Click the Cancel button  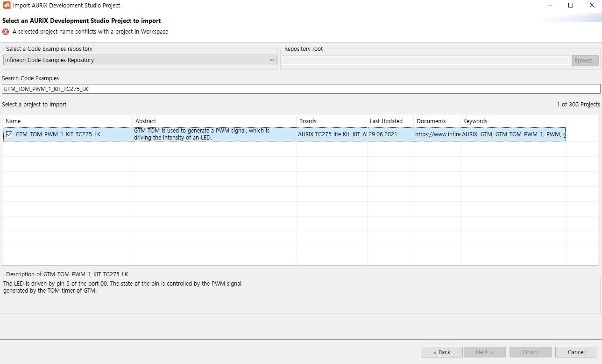576,352
